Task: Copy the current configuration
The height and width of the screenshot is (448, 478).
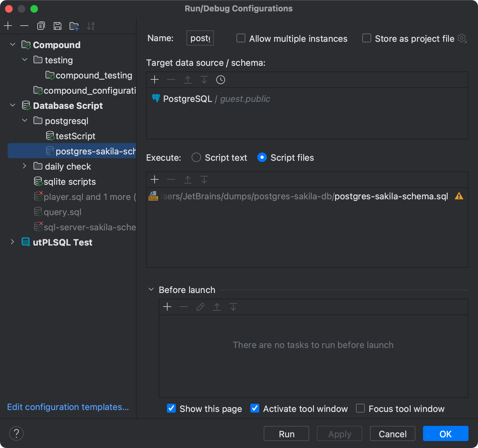Action: click(41, 26)
